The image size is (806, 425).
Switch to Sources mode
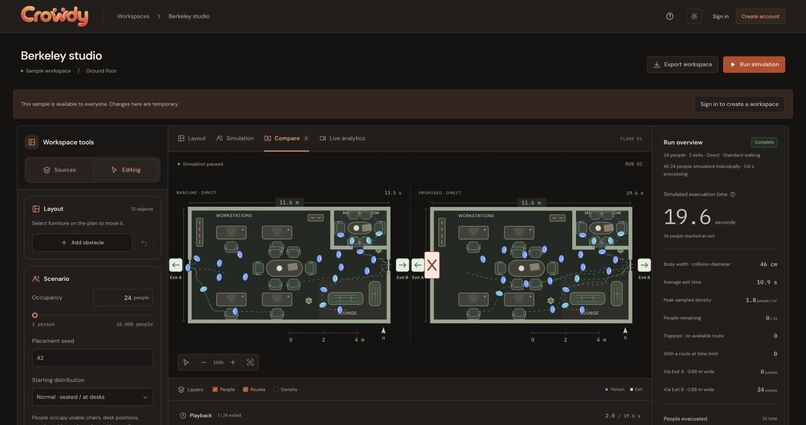point(60,170)
